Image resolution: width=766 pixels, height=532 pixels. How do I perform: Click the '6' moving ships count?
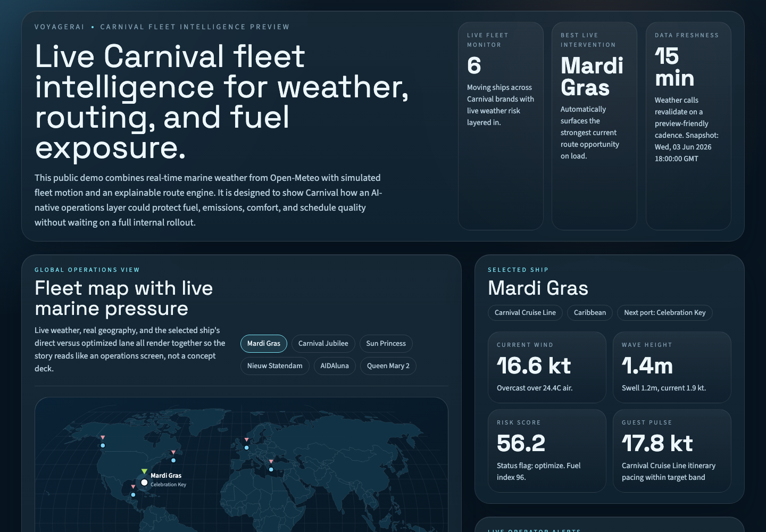click(x=474, y=66)
